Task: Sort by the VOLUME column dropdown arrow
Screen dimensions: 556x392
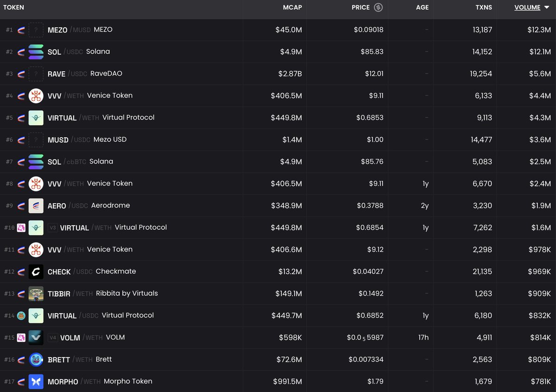Action: click(x=547, y=7)
